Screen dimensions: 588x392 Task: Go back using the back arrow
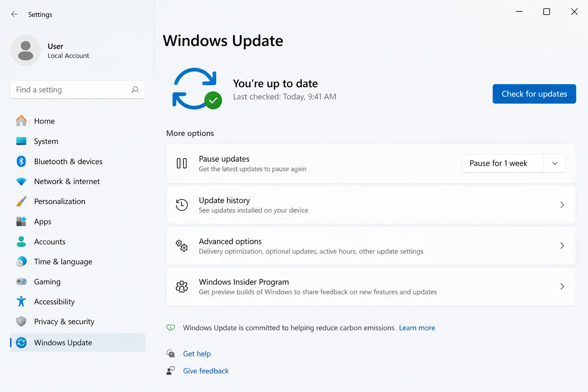click(15, 14)
